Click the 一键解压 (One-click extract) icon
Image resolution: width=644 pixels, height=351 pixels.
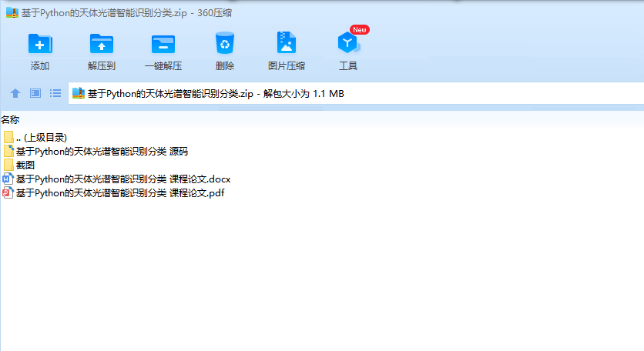point(163,44)
